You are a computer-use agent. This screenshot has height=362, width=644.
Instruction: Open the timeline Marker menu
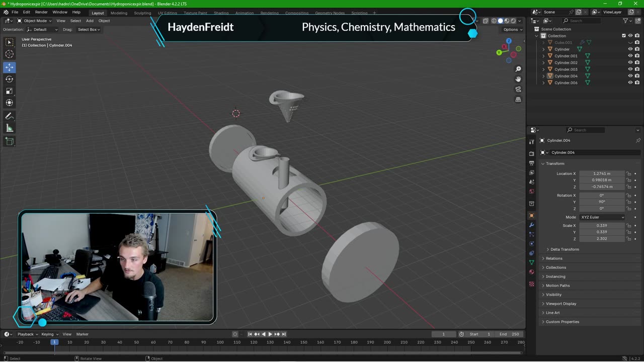pyautogui.click(x=83, y=334)
